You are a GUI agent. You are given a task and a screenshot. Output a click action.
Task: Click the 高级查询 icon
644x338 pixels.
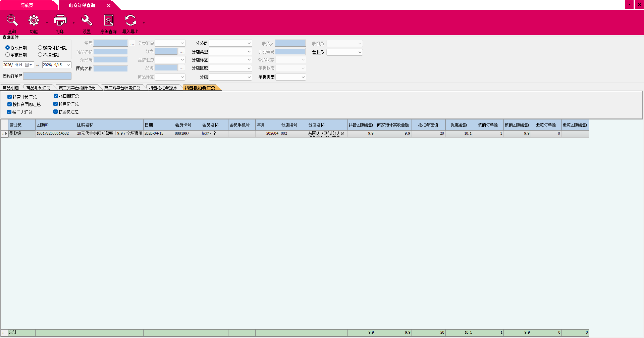108,21
